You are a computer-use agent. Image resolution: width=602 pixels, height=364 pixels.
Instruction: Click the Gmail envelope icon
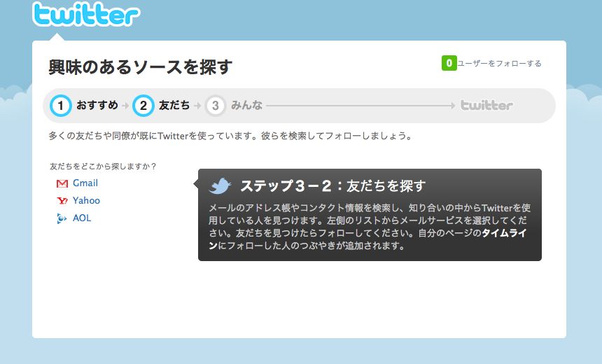tap(62, 183)
